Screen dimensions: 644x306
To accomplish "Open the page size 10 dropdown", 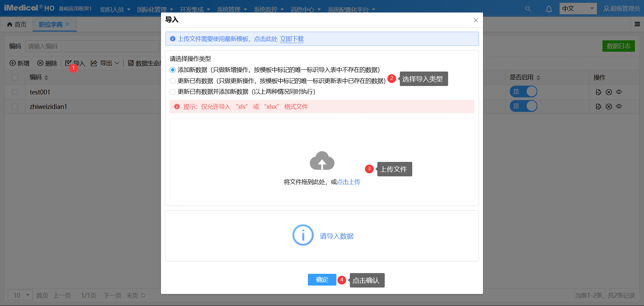I will 20,295.
